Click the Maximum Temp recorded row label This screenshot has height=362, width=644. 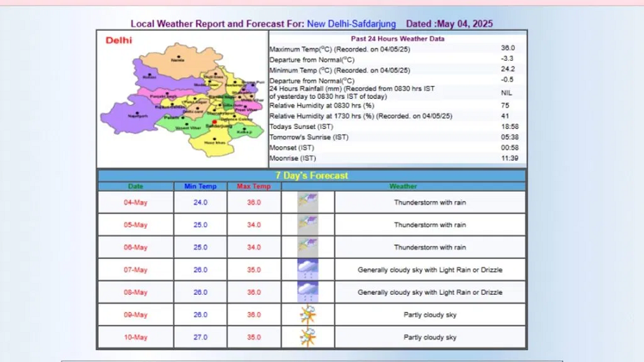click(x=339, y=49)
